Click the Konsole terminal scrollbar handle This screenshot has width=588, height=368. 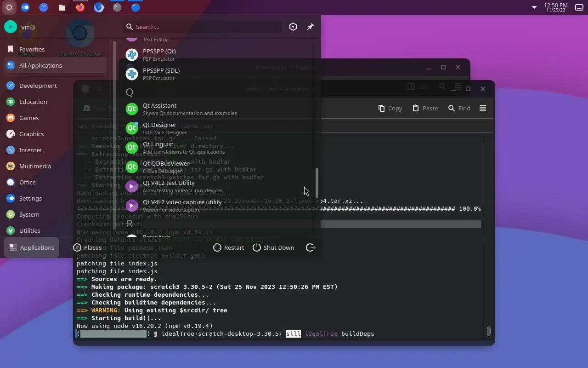[x=489, y=331]
